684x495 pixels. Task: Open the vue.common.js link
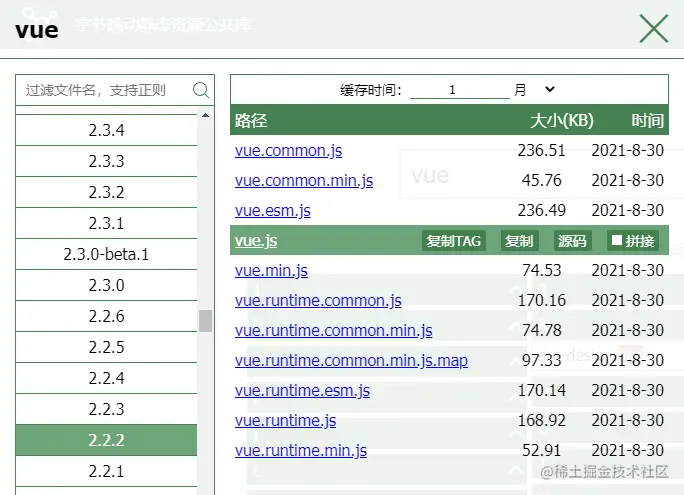pyautogui.click(x=288, y=150)
